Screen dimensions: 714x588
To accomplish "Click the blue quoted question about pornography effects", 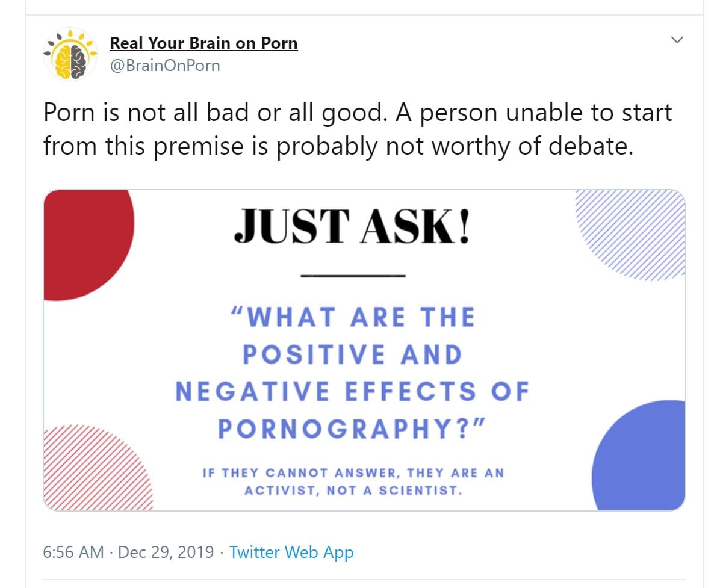I will point(352,373).
